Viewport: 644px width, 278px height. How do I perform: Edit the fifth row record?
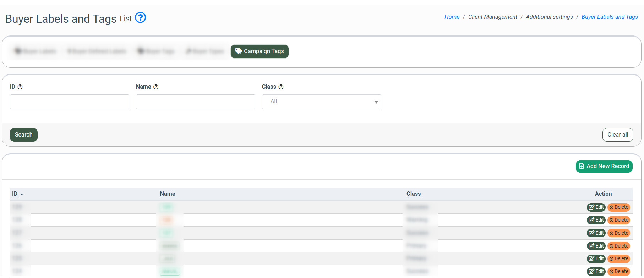(x=596, y=258)
